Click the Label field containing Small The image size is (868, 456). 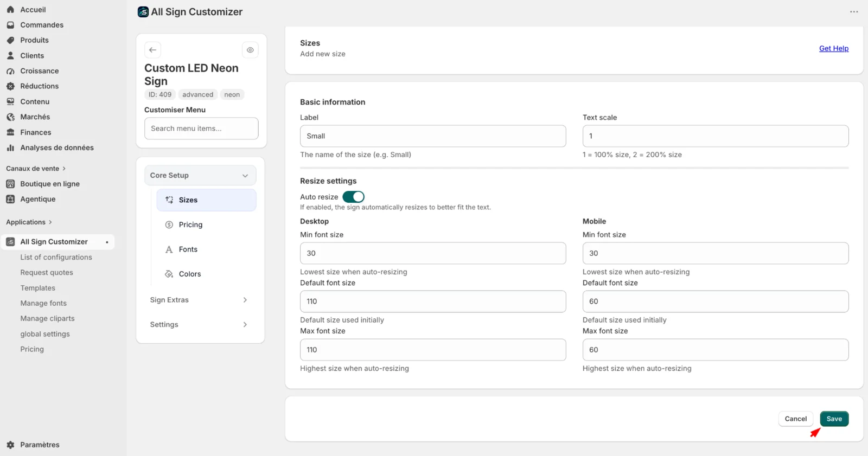click(x=433, y=136)
